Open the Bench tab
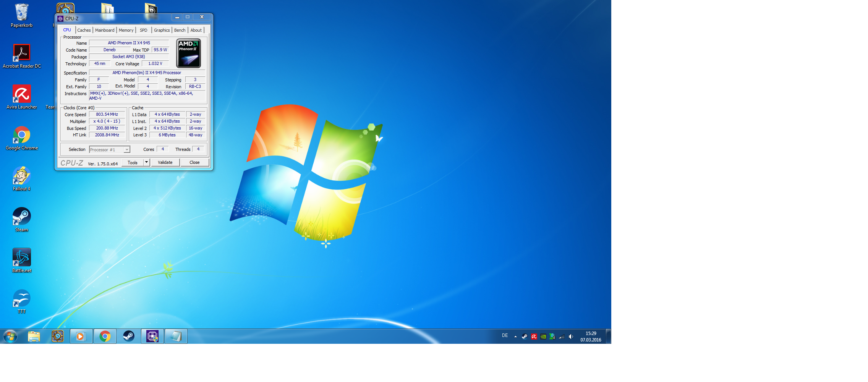This screenshot has height=382, width=868. pos(180,30)
